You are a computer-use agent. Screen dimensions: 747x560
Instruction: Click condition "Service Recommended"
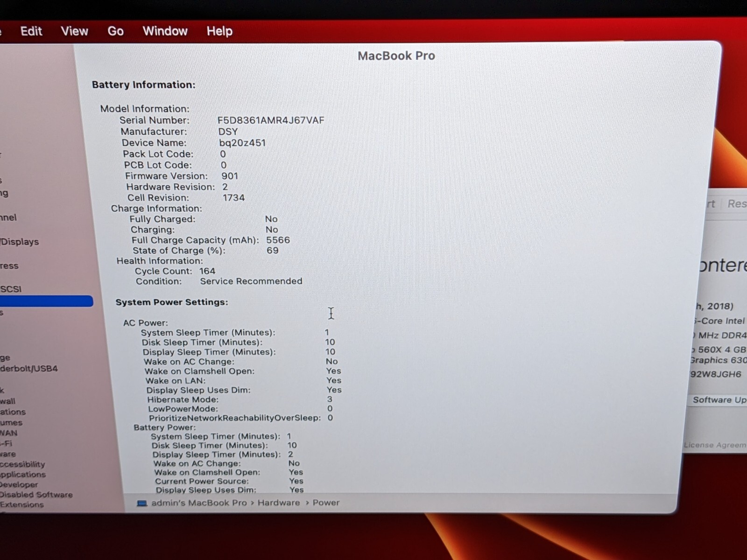coord(251,281)
